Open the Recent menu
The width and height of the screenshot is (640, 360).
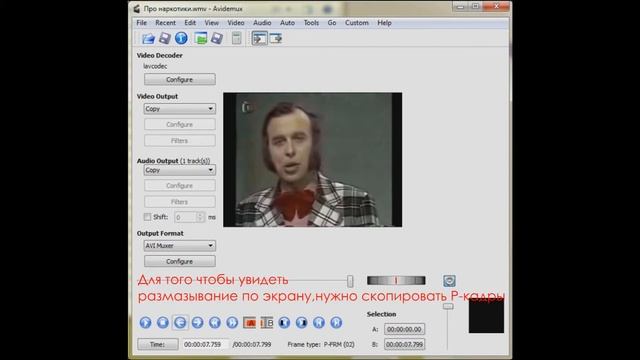pyautogui.click(x=165, y=23)
